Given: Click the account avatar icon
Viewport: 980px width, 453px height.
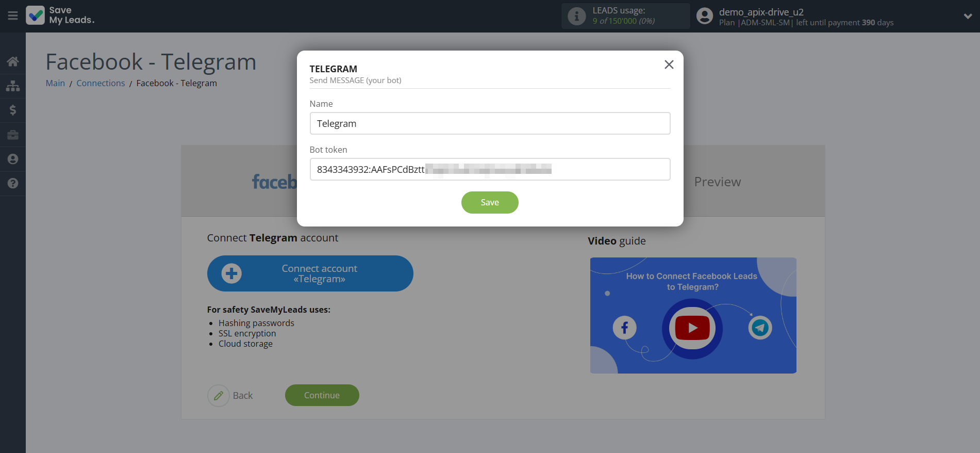Looking at the screenshot, I should (704, 16).
